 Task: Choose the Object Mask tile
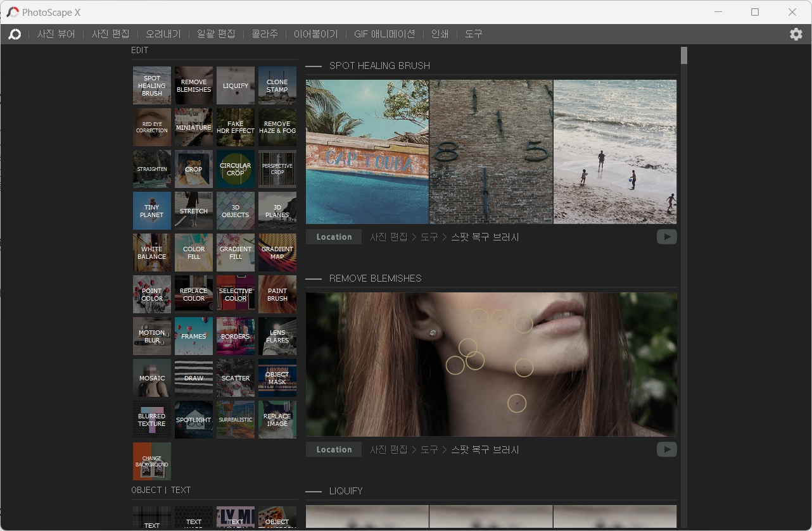pos(277,378)
